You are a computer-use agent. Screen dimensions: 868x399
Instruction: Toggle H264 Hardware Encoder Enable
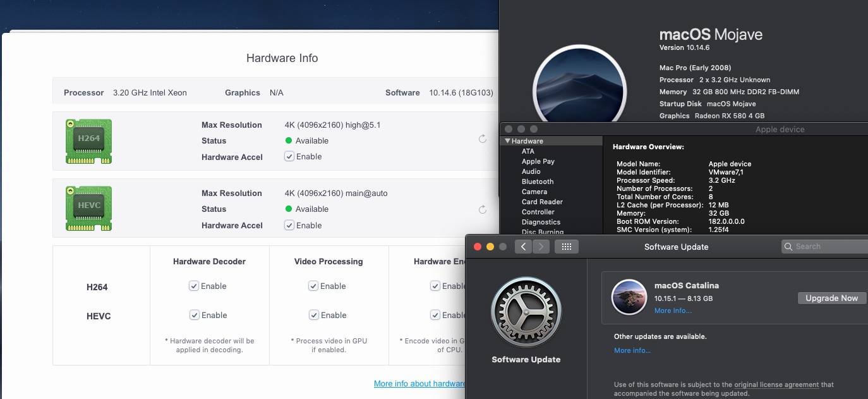point(435,286)
